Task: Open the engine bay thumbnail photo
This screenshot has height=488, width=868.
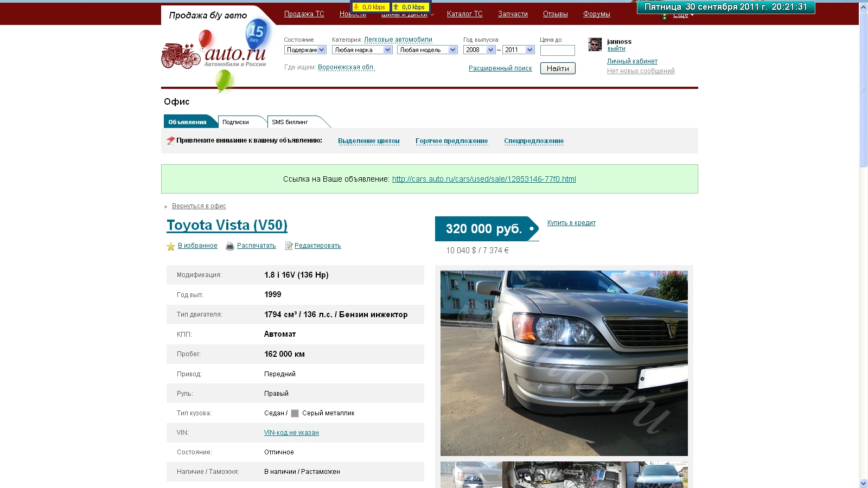Action: 533,474
